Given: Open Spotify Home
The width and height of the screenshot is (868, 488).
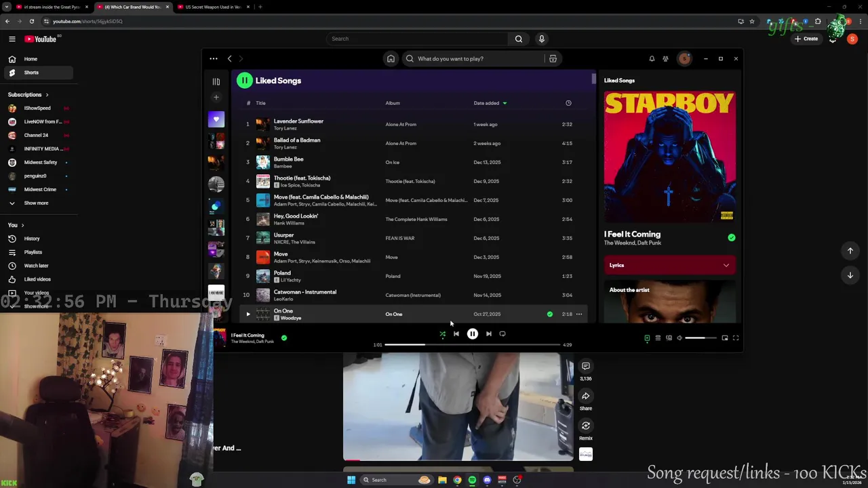Looking at the screenshot, I should coord(391,59).
